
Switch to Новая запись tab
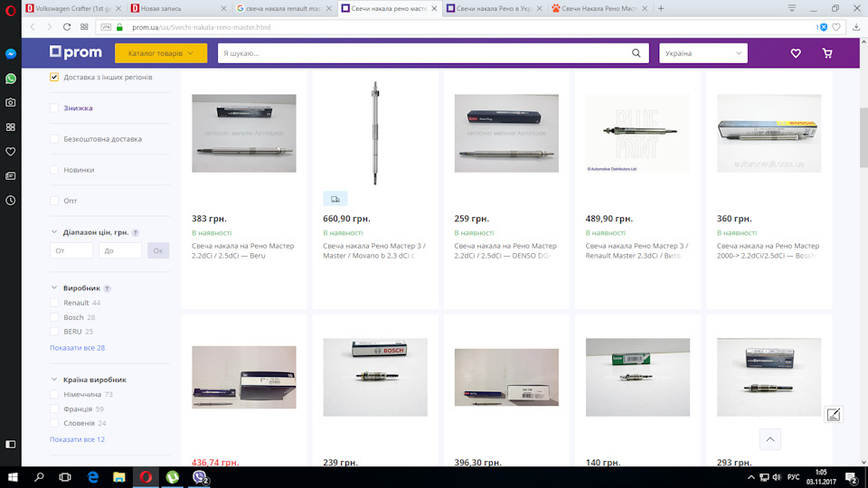[x=179, y=8]
